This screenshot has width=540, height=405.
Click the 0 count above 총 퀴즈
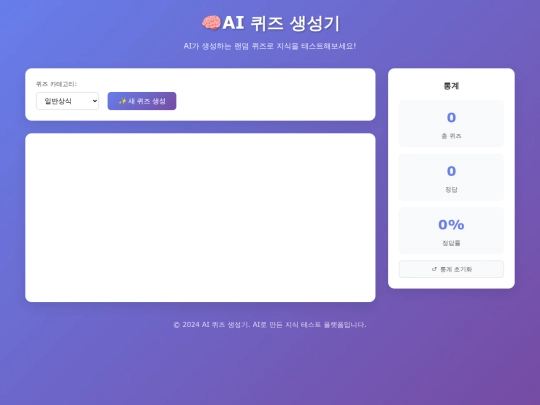(x=451, y=117)
